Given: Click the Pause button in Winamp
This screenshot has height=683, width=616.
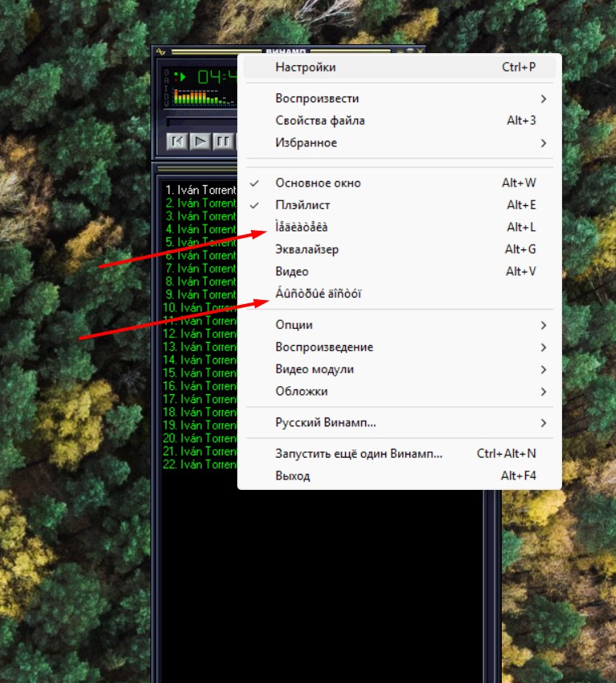Looking at the screenshot, I should tap(223, 142).
